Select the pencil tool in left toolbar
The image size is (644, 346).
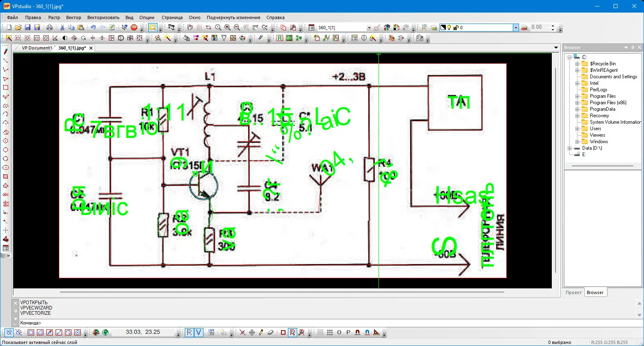point(6,52)
